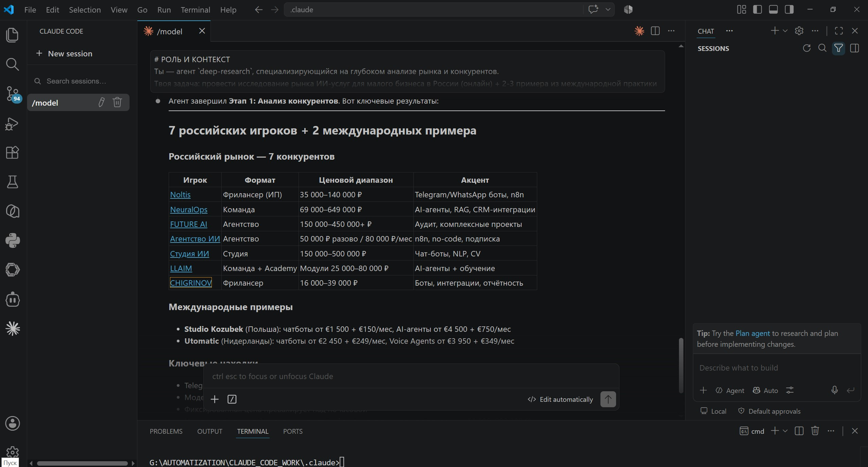Open the Selection menu

coord(85,10)
